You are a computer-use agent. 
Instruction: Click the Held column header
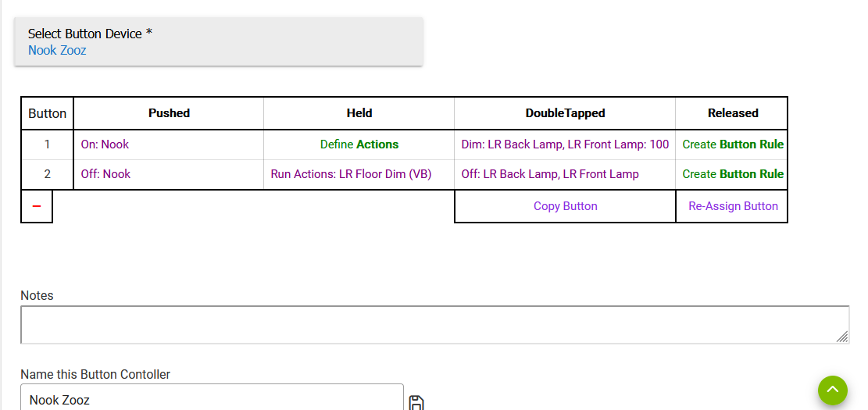pyautogui.click(x=359, y=113)
